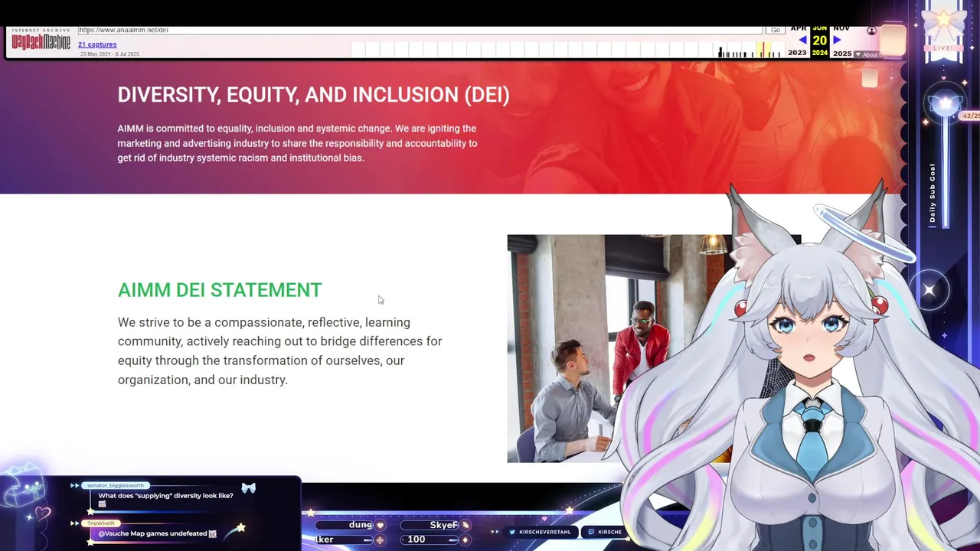Select the NOV month in Wayback toolbar

(841, 28)
